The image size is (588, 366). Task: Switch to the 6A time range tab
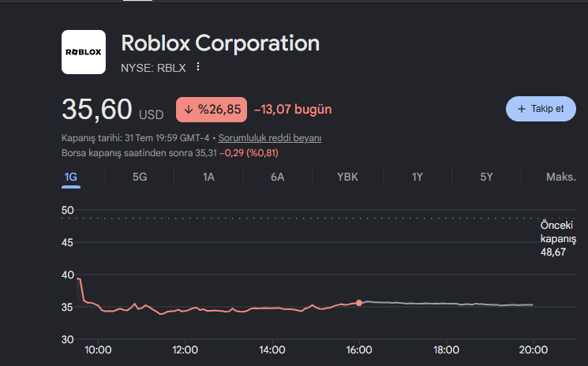278,177
